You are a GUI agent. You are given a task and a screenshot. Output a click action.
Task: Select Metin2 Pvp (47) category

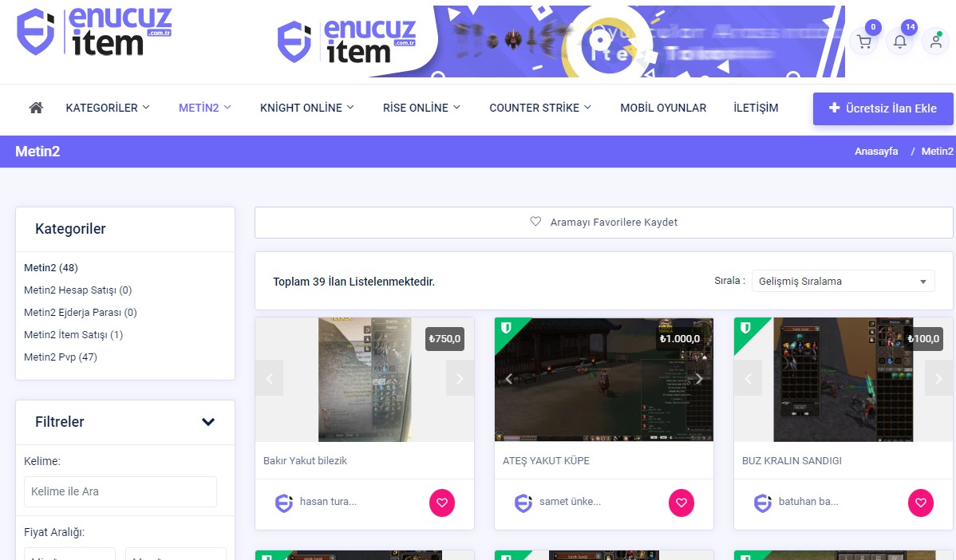point(61,357)
